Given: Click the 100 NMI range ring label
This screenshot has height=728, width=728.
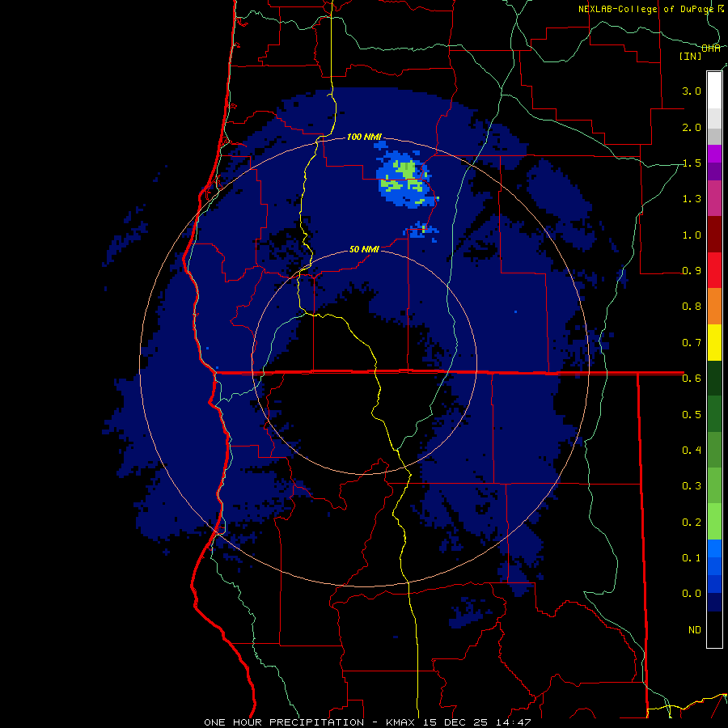Looking at the screenshot, I should point(364,137).
